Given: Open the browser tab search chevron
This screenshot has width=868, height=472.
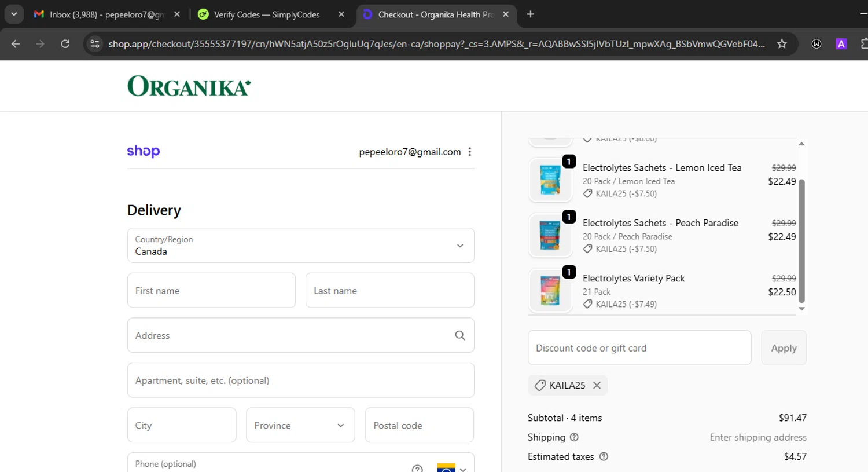Looking at the screenshot, I should tap(14, 14).
